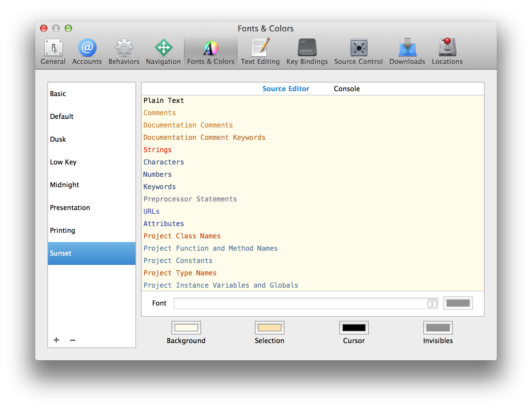Close the Fonts & Colors window
The height and width of the screenshot is (409, 532).
44,28
